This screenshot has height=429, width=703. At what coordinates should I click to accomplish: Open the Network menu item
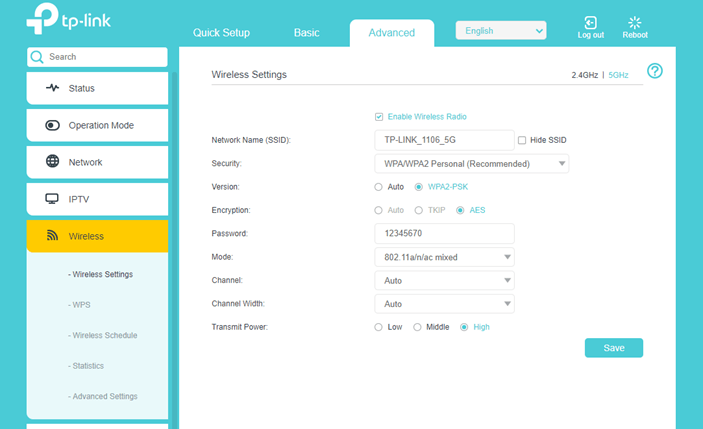tap(97, 162)
